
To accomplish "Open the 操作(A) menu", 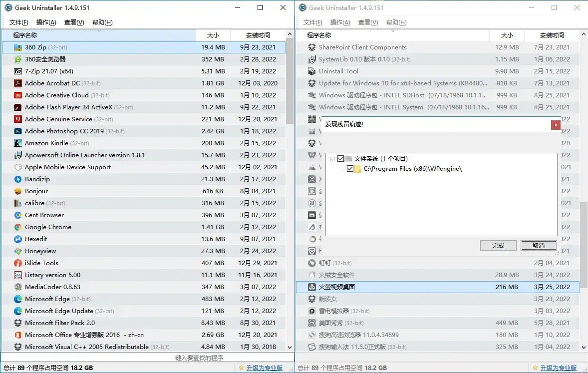I will (46, 22).
